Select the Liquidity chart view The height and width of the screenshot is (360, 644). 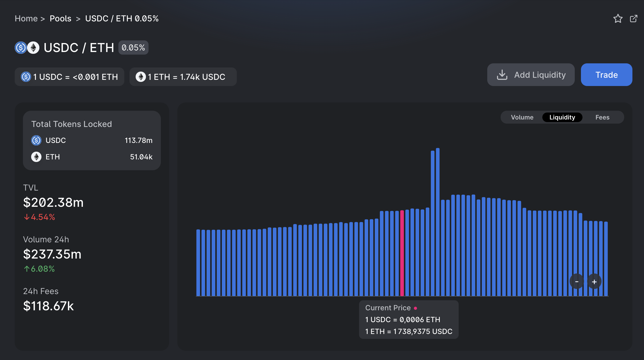click(x=562, y=117)
